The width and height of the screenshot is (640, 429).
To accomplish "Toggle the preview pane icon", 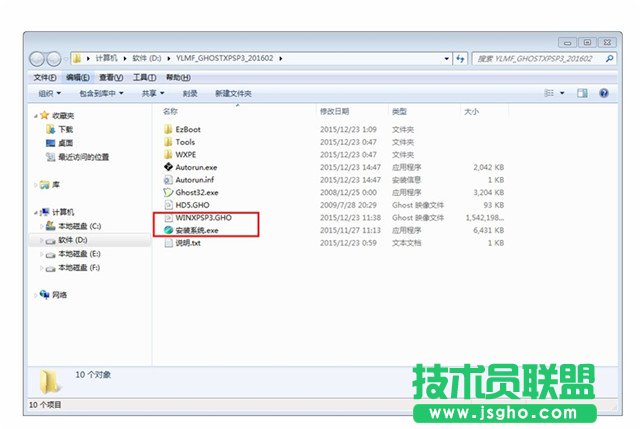I will [583, 93].
